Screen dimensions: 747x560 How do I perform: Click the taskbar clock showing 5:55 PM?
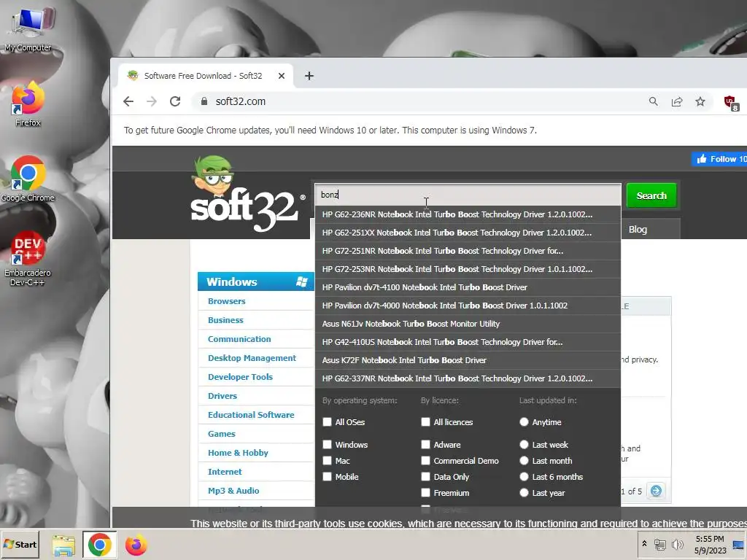coord(710,545)
